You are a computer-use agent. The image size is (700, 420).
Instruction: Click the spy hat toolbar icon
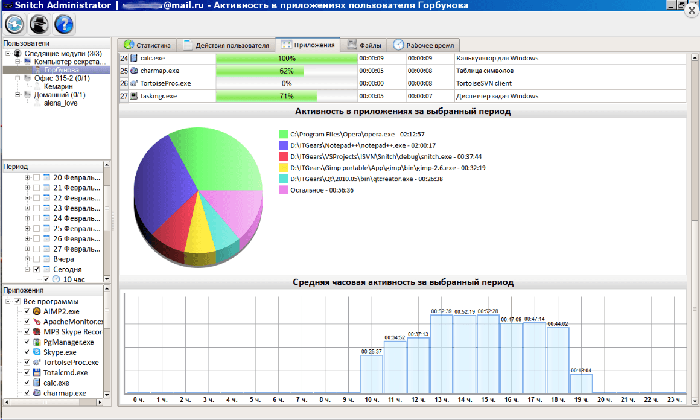pos(39,24)
